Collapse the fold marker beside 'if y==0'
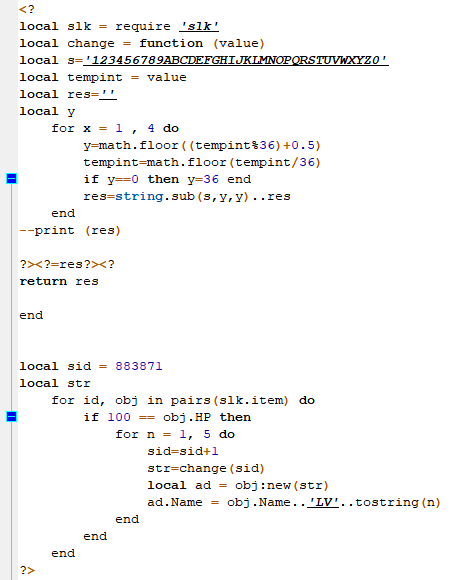Screen dimensions: 476x580 [11, 179]
